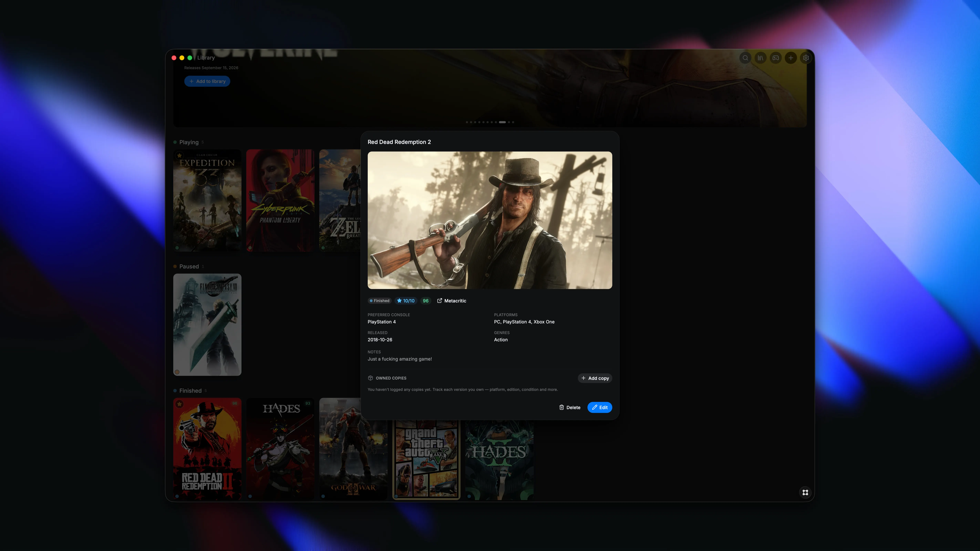The height and width of the screenshot is (551, 980).
Task: Click the green macOS fullscreen window button
Action: click(190, 58)
